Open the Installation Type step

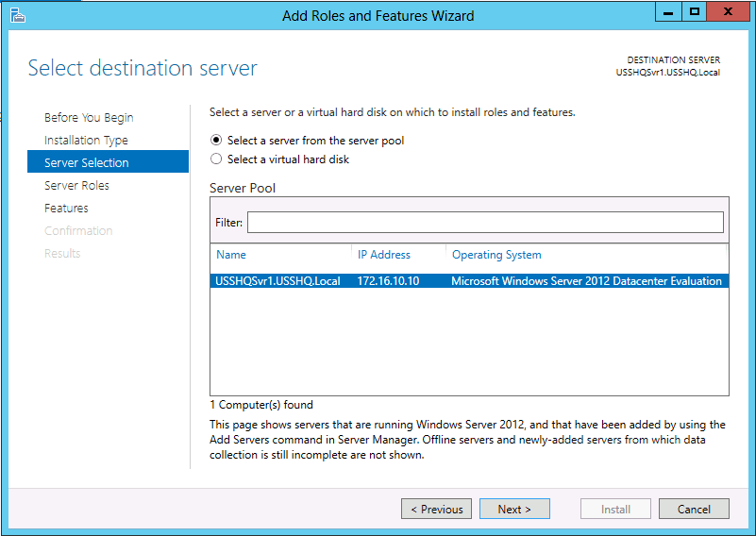pyautogui.click(x=86, y=141)
